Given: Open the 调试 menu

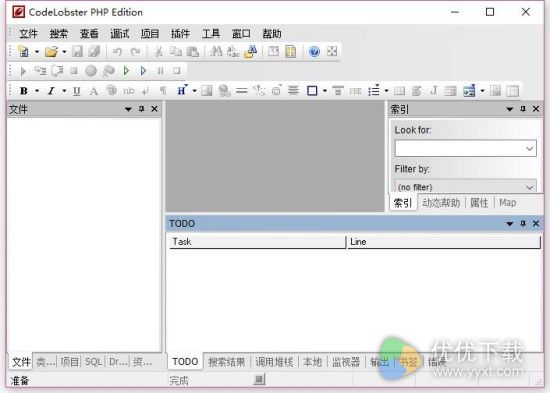Looking at the screenshot, I should pyautogui.click(x=120, y=34).
